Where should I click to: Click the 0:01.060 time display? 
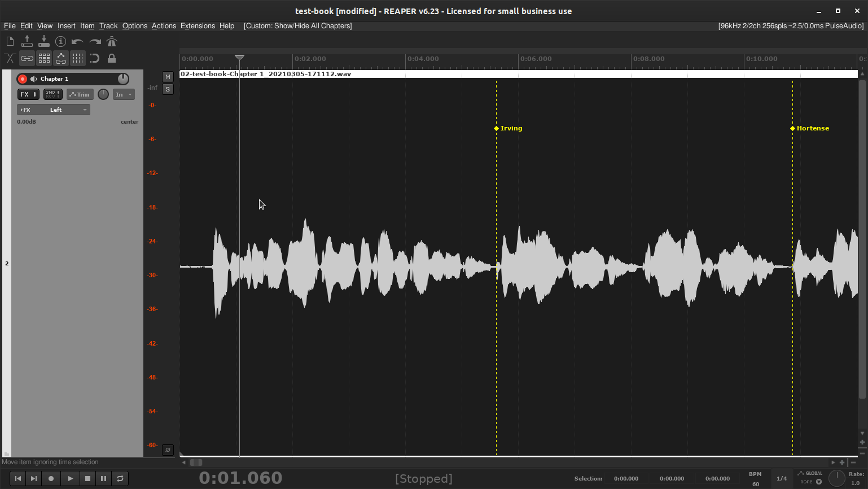point(241,478)
